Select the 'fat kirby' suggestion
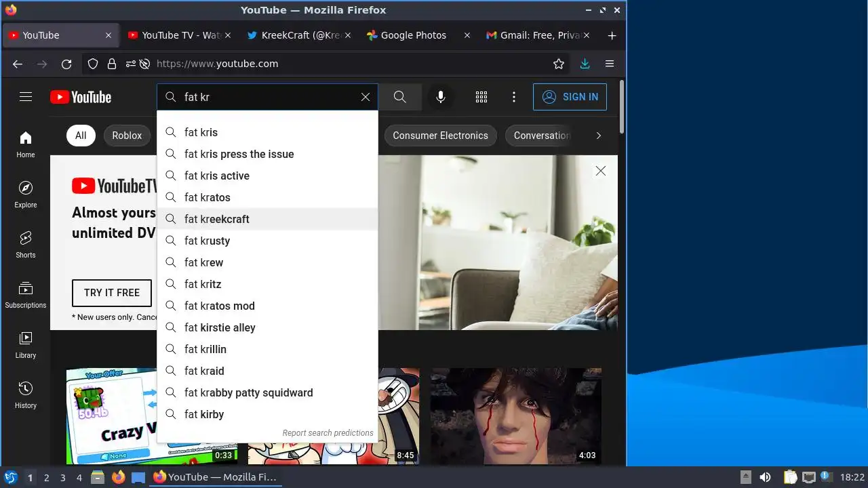Viewport: 868px width, 488px height. pyautogui.click(x=267, y=414)
